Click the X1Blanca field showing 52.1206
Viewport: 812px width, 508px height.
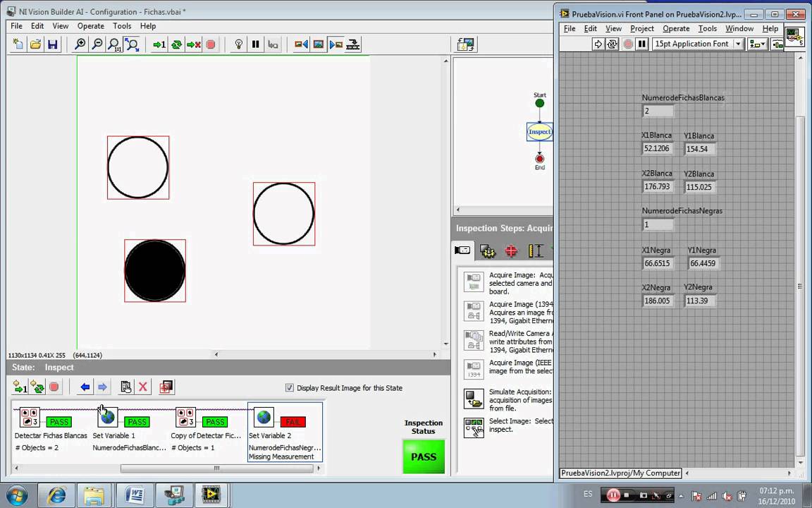658,148
